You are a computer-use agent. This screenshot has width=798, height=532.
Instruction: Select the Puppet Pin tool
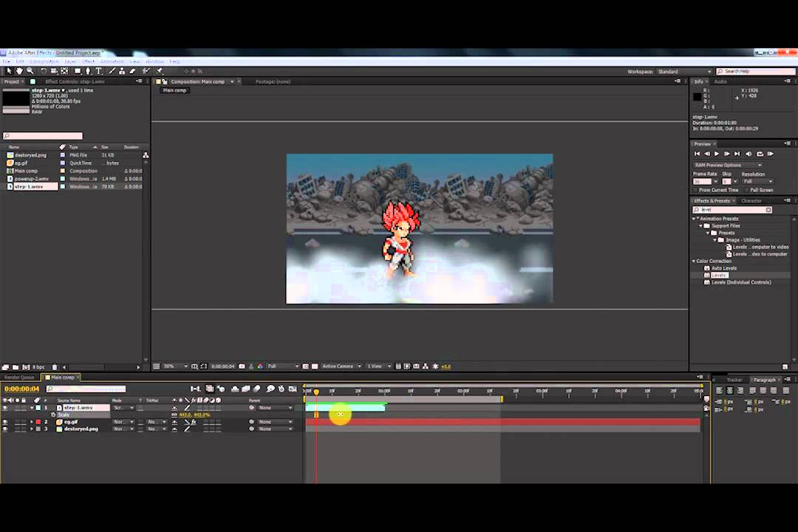(x=160, y=71)
